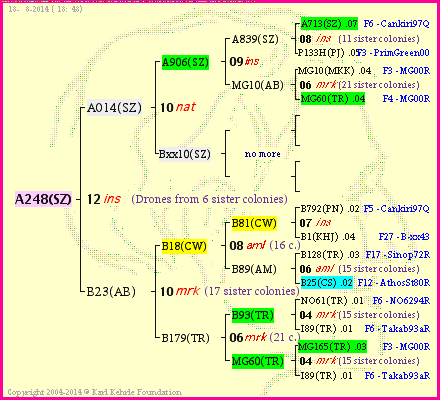Follow the F5 - Cankiri97Q link
Image resolution: width=440 pixels, height=400 pixels.
(x=396, y=209)
